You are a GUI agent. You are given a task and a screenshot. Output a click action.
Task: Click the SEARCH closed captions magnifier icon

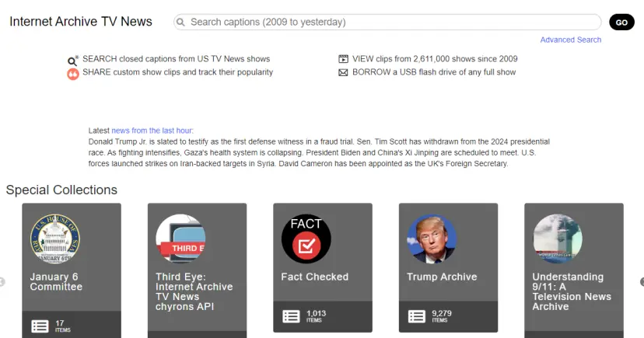[72, 61]
